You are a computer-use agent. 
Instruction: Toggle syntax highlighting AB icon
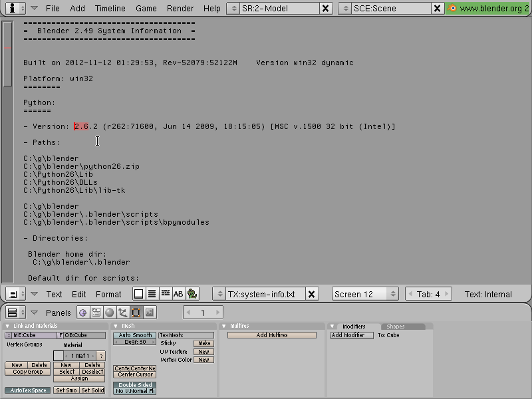pyautogui.click(x=178, y=294)
